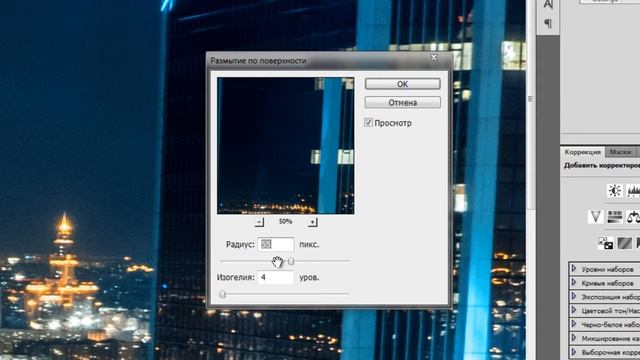Expand the Черно-белое presets group
The image size is (640, 360).
click(574, 324)
